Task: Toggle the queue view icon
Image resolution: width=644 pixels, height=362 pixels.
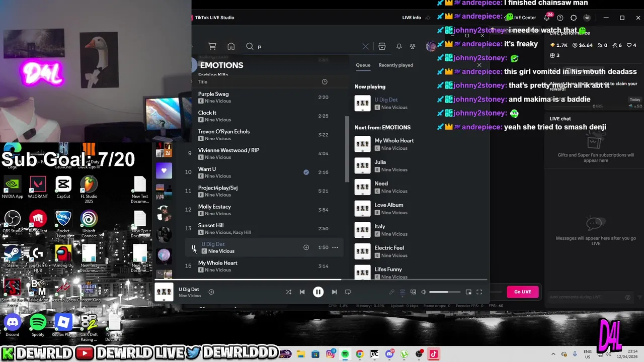Action: [403, 292]
